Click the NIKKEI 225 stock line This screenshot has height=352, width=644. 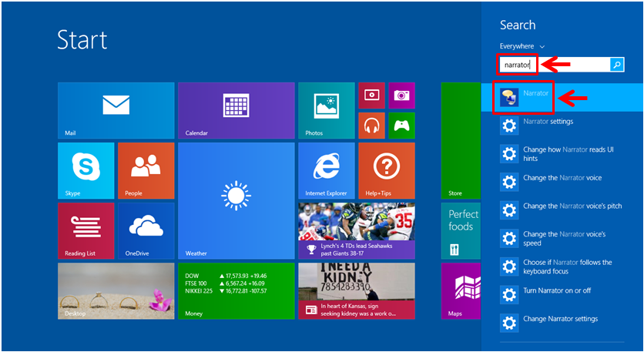click(x=226, y=291)
